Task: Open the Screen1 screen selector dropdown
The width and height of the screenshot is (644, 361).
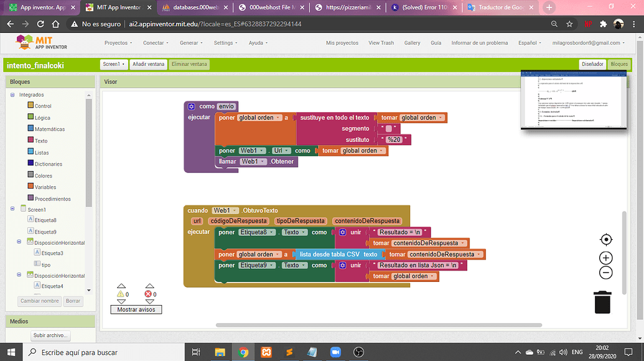Action: [x=114, y=64]
